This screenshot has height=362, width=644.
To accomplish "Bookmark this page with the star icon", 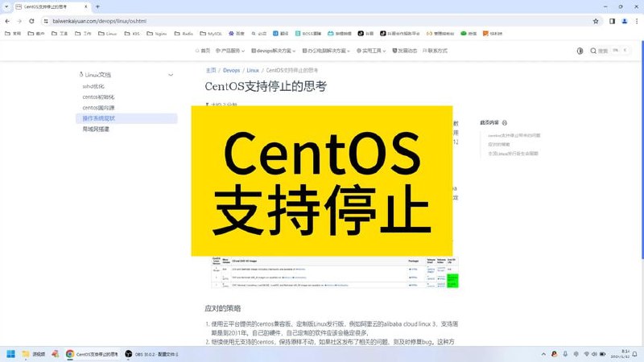I will tap(596, 21).
